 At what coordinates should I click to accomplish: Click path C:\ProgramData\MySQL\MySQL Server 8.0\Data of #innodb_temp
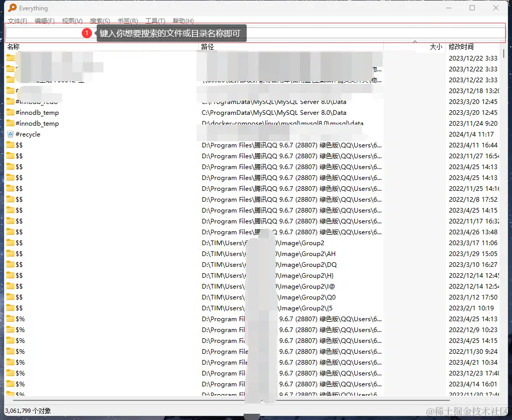click(274, 113)
